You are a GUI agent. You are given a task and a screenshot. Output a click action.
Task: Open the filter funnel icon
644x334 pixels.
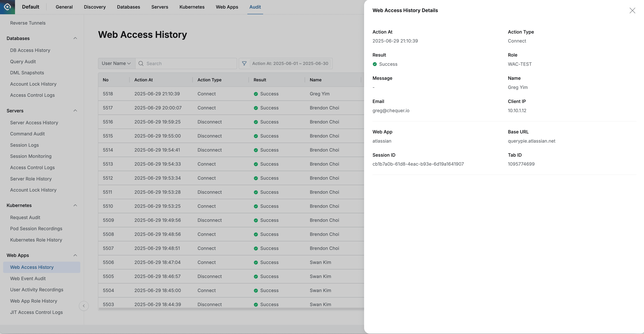point(244,63)
